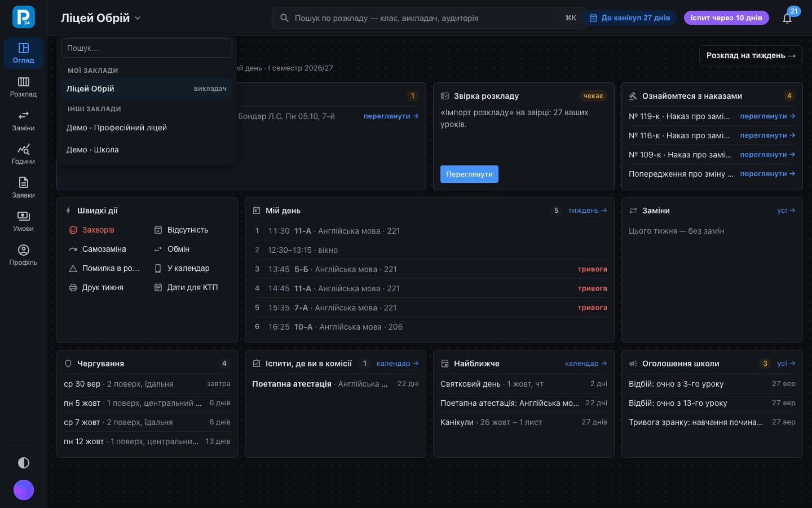This screenshot has height=508, width=812.
Task: Open календар link in Іспити panel
Action: [x=398, y=364]
